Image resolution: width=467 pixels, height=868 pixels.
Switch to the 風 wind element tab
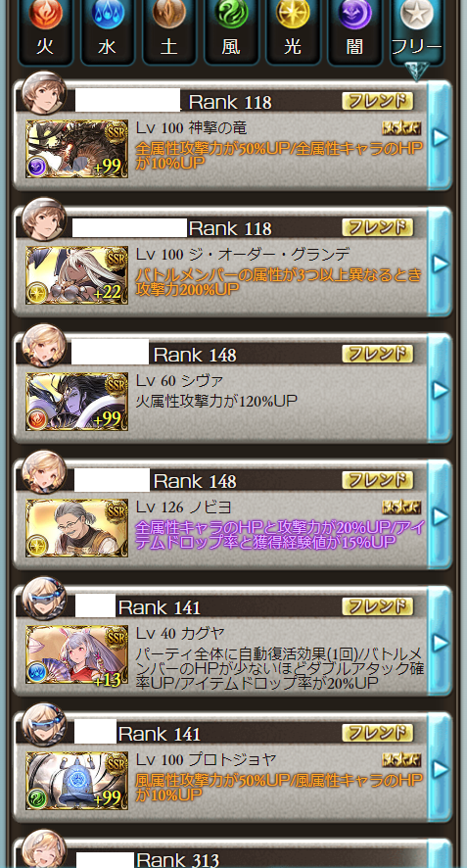[231, 30]
